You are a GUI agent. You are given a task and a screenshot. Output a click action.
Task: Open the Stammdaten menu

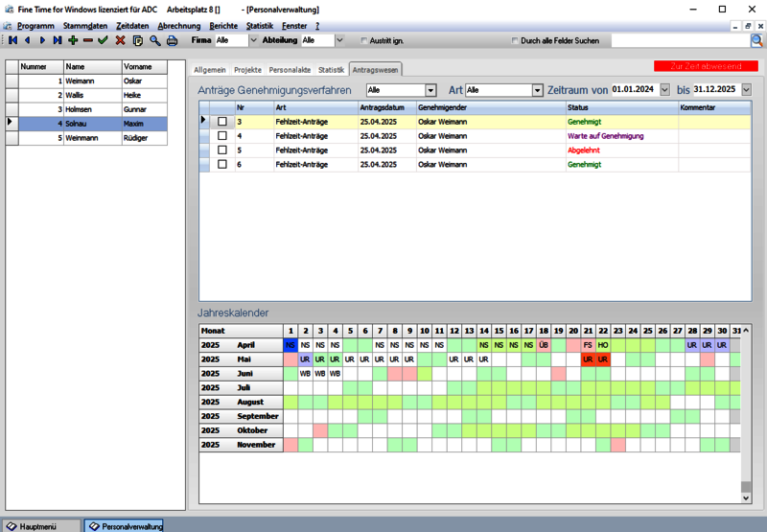tap(85, 26)
